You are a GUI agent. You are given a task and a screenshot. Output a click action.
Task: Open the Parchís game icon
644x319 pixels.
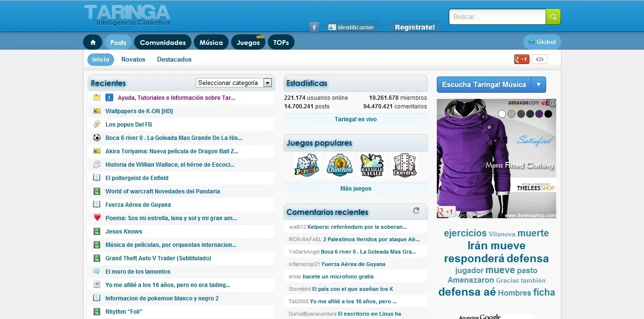[x=306, y=166]
